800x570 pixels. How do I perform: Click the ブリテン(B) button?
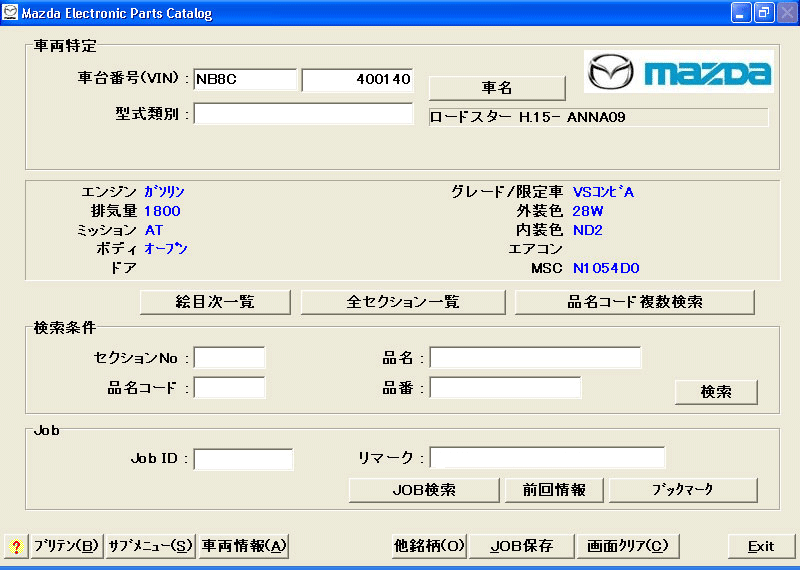tap(67, 547)
